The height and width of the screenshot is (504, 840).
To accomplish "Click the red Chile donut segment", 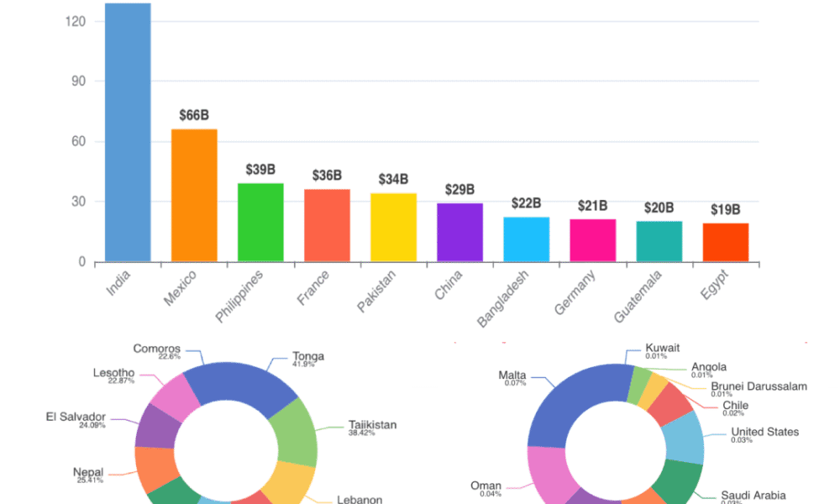I will (669, 404).
